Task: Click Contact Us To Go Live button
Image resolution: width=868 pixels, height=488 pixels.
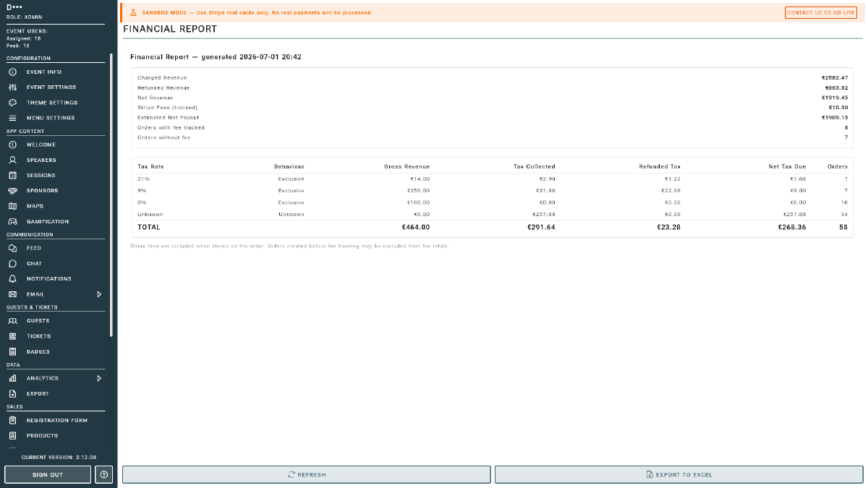Action: (x=821, y=13)
